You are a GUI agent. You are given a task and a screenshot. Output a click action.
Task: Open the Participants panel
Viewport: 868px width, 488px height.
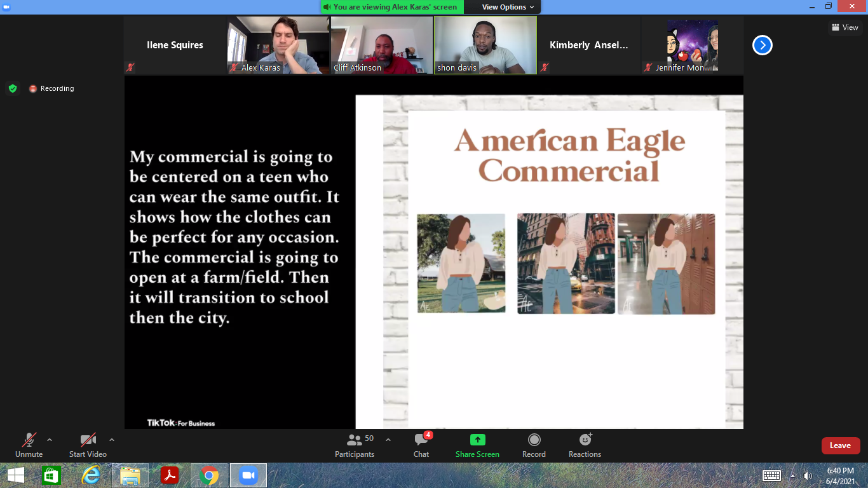coord(355,445)
